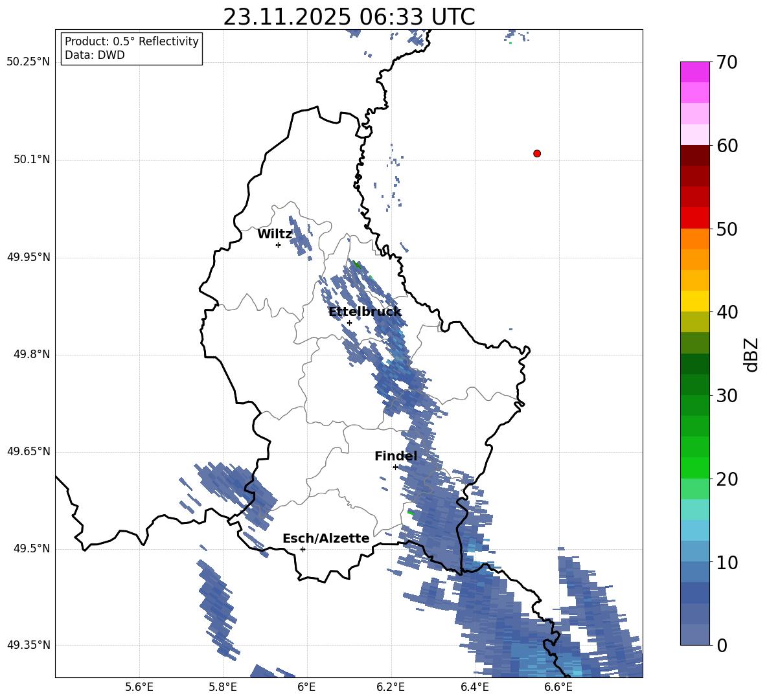Click the 49.65°N latitude label
The width and height of the screenshot is (767, 700).
pos(29,451)
